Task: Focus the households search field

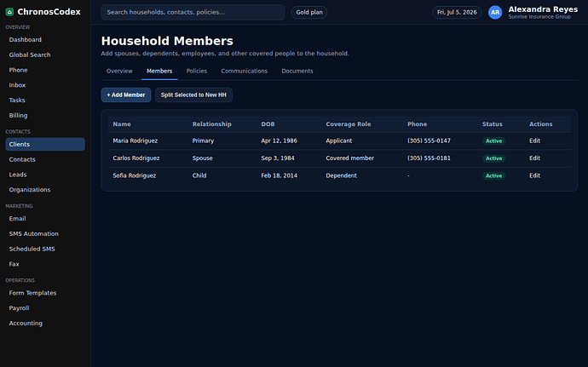Action: [x=193, y=13]
